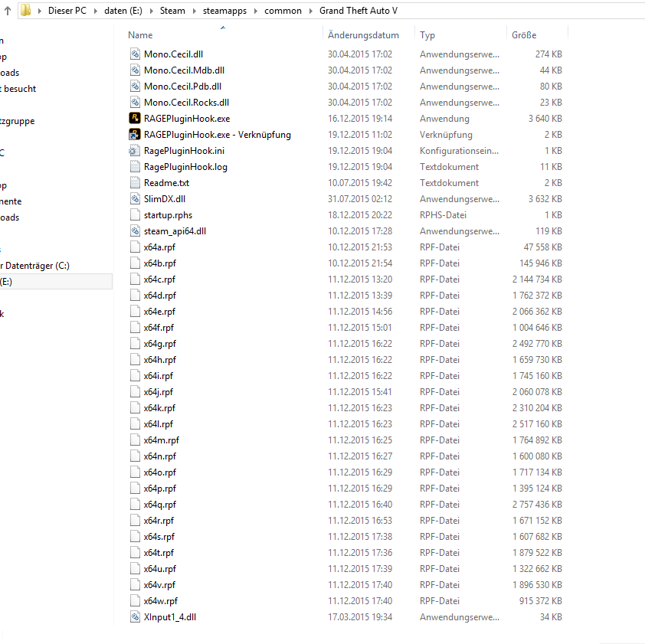Expand the breadcrumb arrow after steamapps

(x=255, y=11)
